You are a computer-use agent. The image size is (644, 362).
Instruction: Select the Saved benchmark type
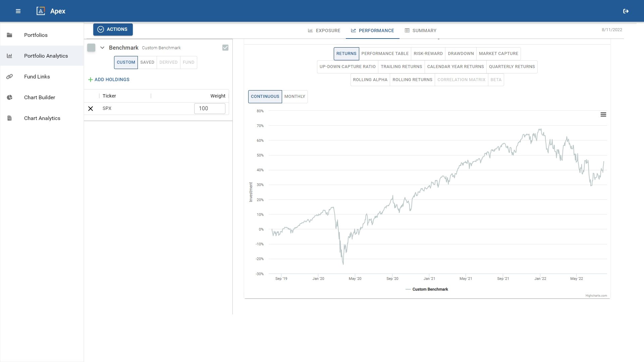pos(147,62)
